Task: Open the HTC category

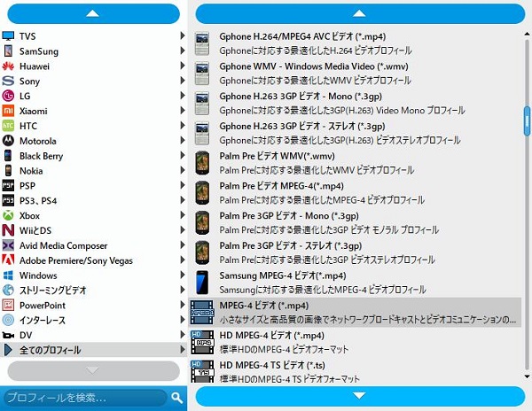Action: 93,126
